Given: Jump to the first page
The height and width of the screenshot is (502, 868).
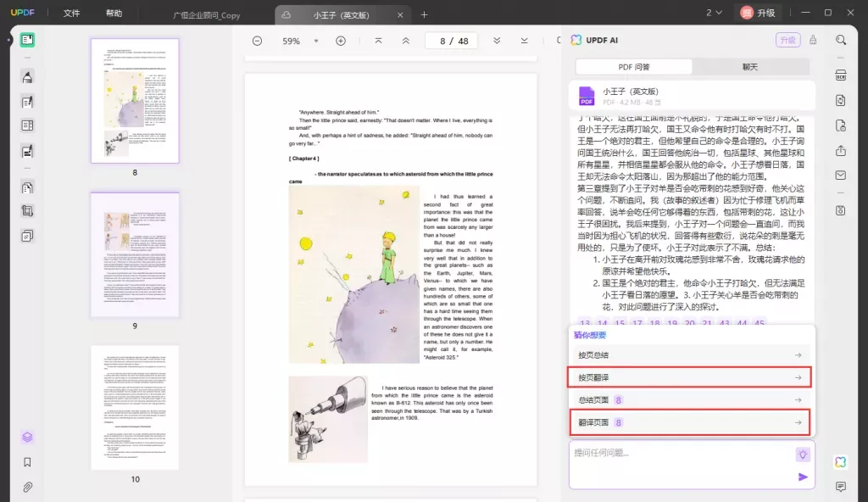Looking at the screenshot, I should [378, 41].
